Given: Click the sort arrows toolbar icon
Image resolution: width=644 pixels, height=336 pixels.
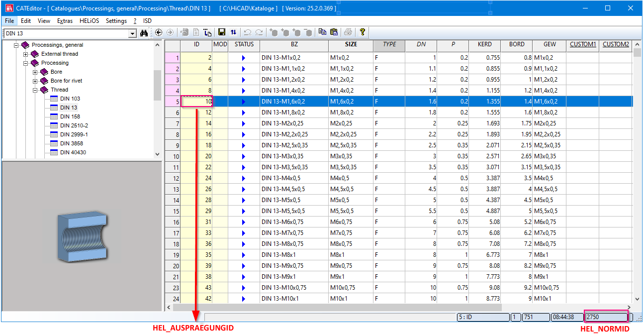Looking at the screenshot, I should click(233, 32).
